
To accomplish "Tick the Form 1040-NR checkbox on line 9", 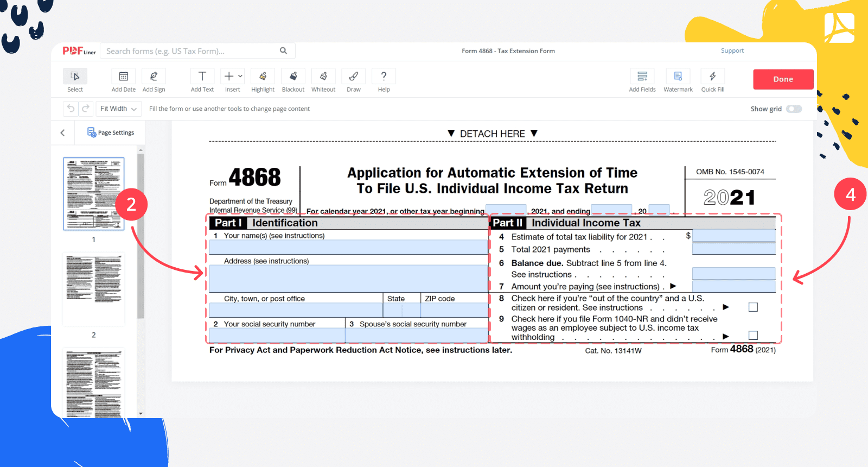I will [x=753, y=336].
